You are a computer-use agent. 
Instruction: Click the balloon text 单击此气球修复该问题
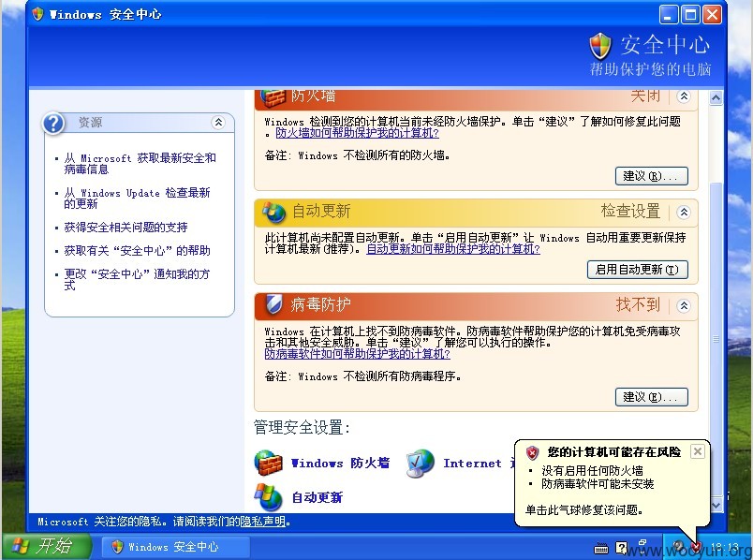coord(584,509)
